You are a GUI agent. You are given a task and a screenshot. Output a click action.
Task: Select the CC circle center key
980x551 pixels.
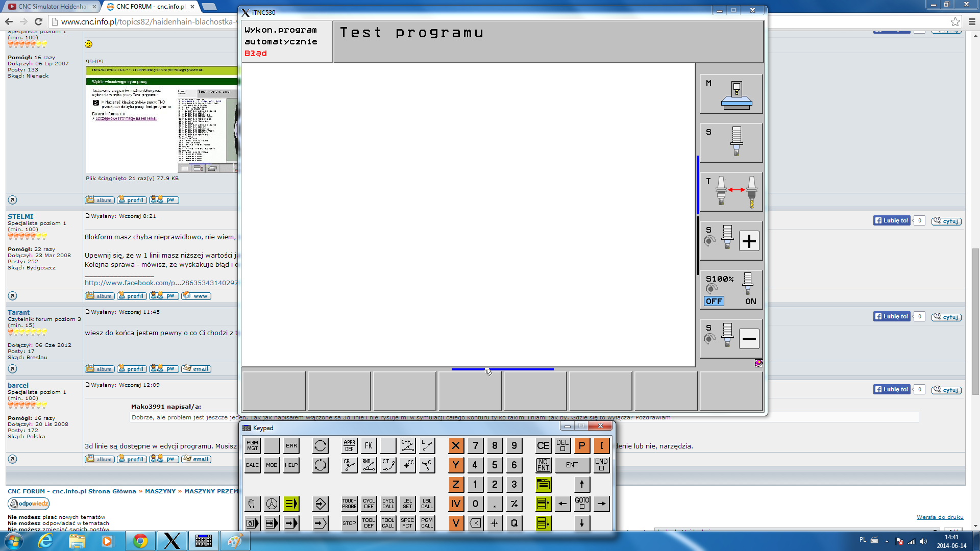[x=407, y=465]
